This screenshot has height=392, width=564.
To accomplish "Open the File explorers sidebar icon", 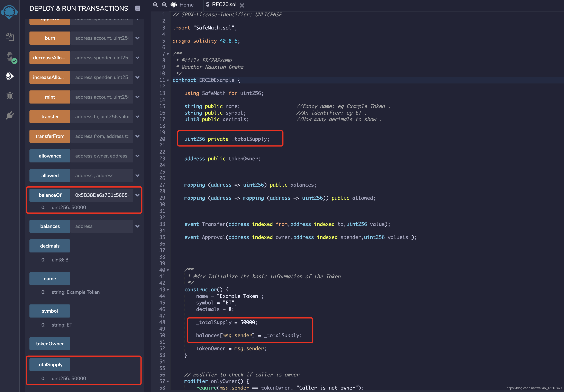I will (x=10, y=37).
